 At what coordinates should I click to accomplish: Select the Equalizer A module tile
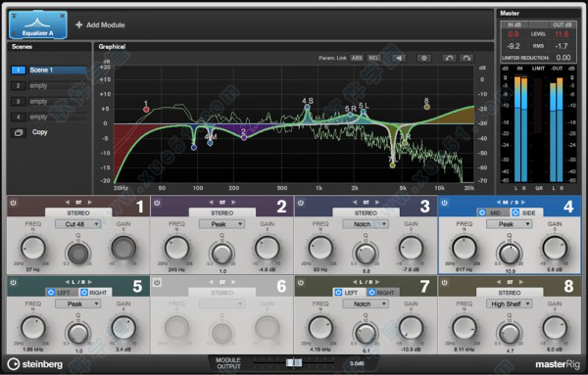38,24
